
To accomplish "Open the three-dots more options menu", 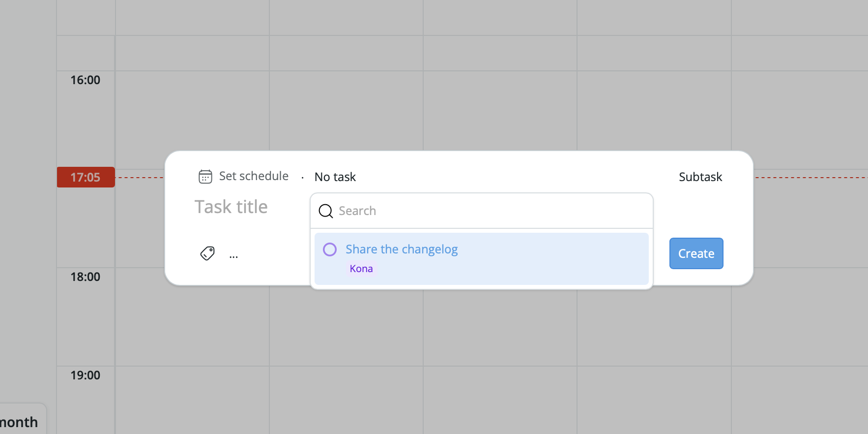I will (x=233, y=256).
